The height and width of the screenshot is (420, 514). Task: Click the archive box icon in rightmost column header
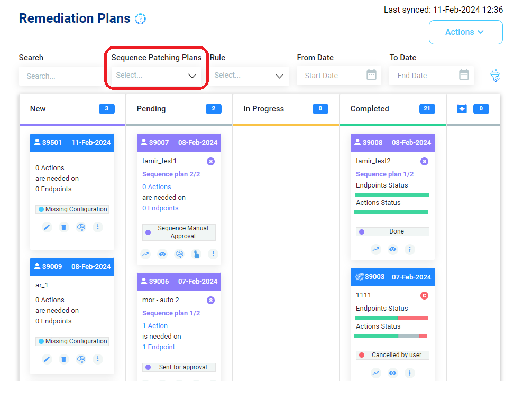click(x=462, y=108)
